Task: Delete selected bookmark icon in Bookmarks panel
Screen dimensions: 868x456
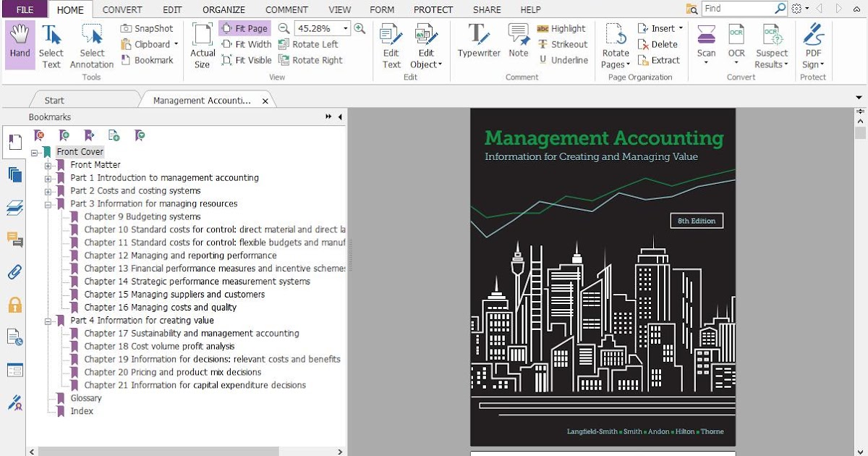Action: coord(40,135)
